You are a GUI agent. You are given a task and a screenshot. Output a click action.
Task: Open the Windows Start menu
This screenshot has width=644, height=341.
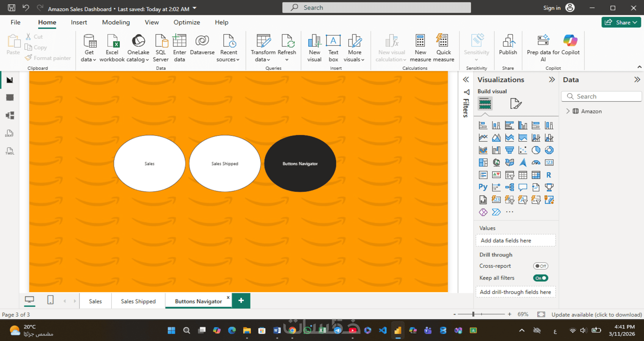(x=172, y=330)
